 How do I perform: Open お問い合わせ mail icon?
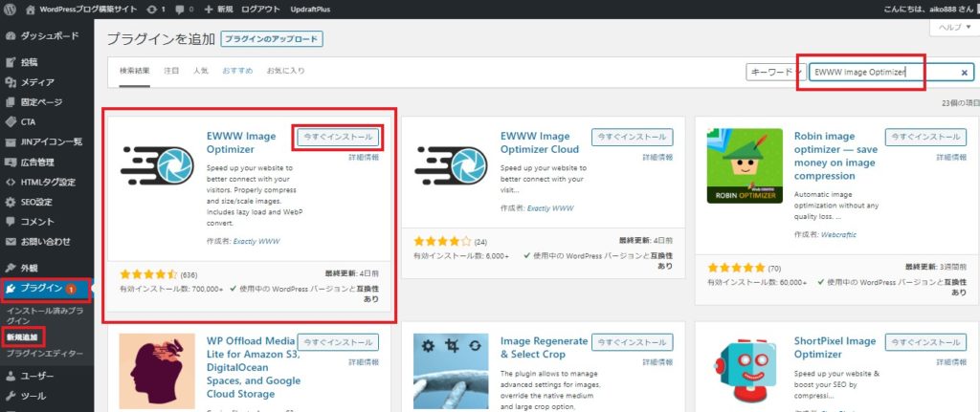(x=10, y=242)
